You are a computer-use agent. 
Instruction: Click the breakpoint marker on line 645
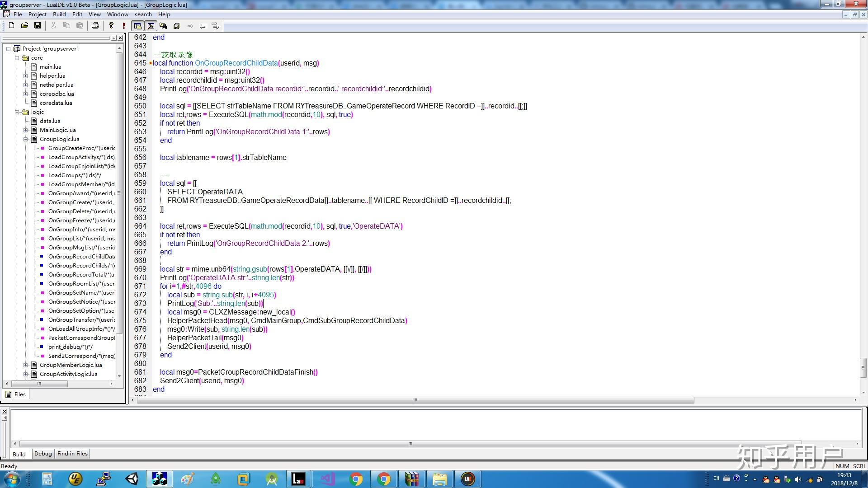coord(151,63)
